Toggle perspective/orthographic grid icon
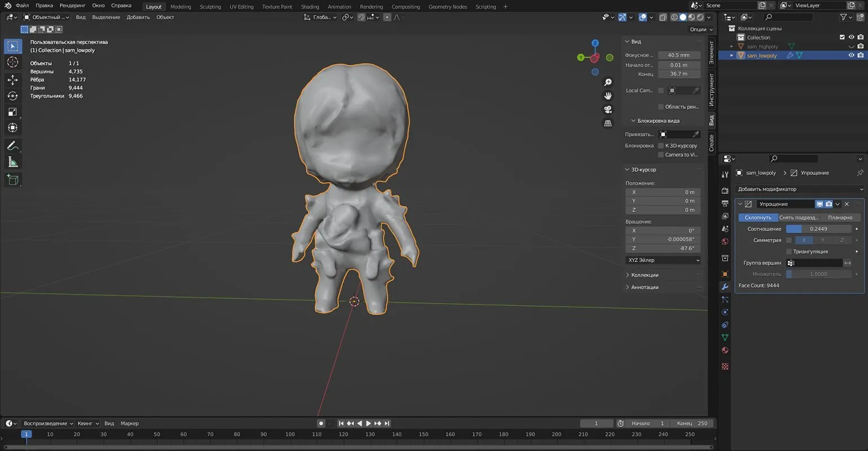 click(608, 123)
